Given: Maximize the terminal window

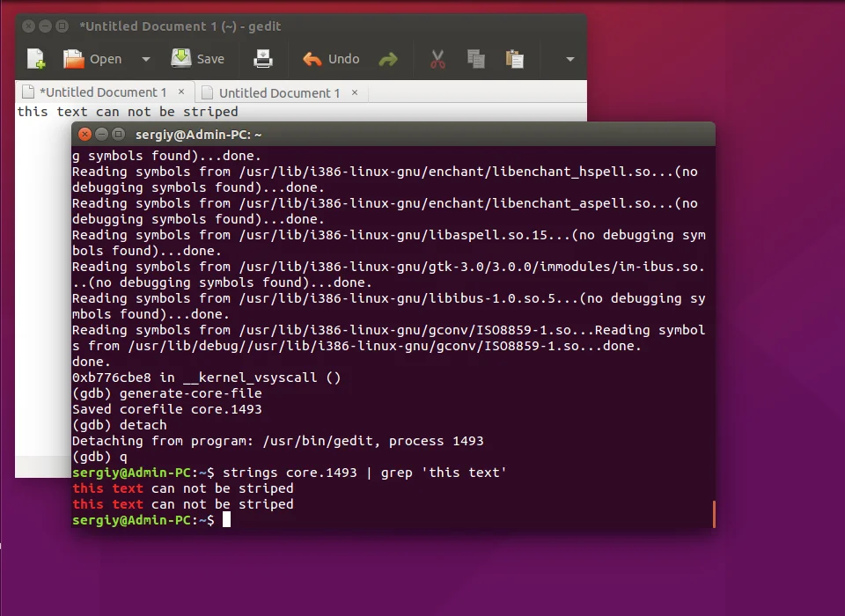Looking at the screenshot, I should (x=119, y=134).
